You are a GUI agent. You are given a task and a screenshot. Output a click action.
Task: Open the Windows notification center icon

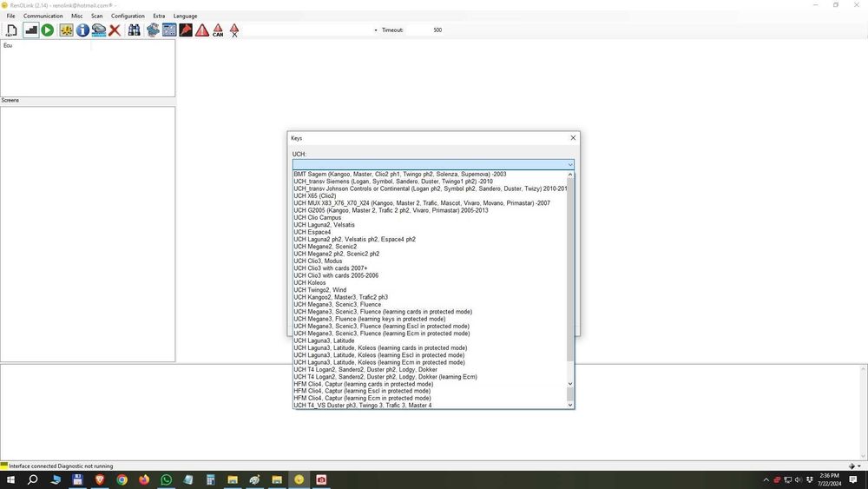pyautogui.click(x=853, y=479)
